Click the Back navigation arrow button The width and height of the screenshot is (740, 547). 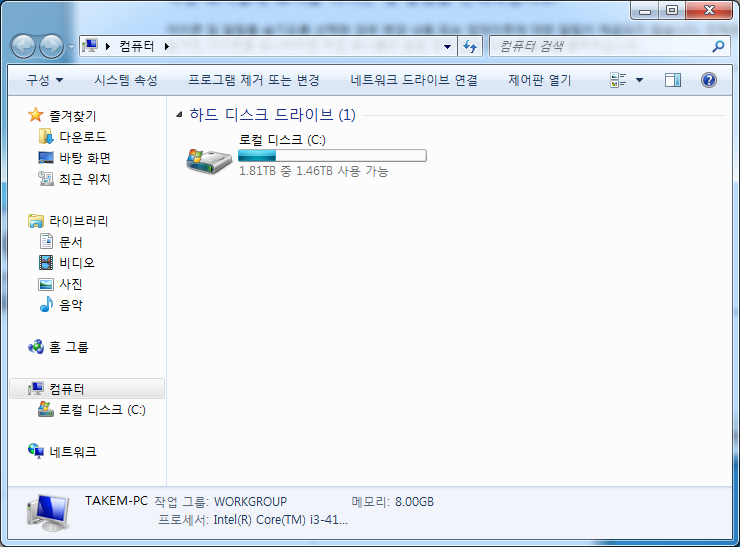(x=23, y=46)
